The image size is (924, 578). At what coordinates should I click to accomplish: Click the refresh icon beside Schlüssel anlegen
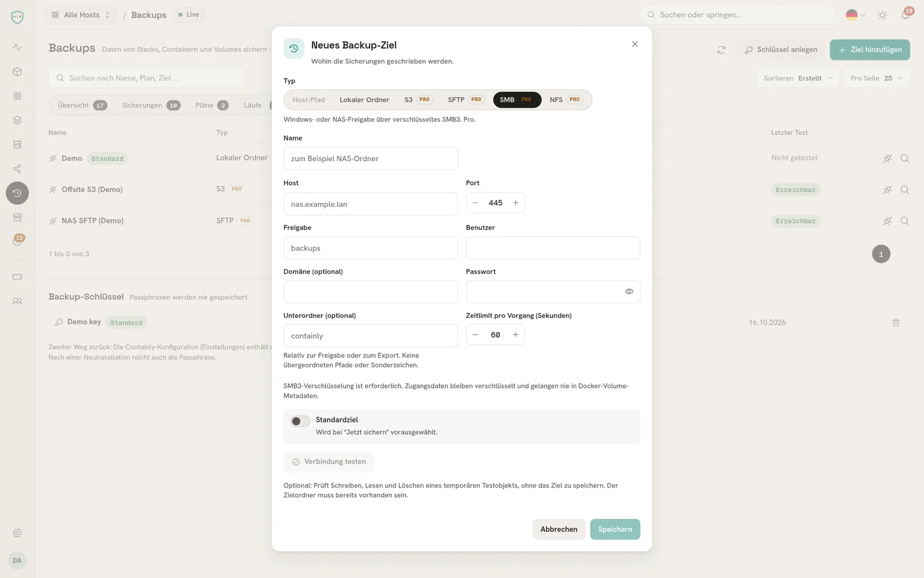coord(721,49)
